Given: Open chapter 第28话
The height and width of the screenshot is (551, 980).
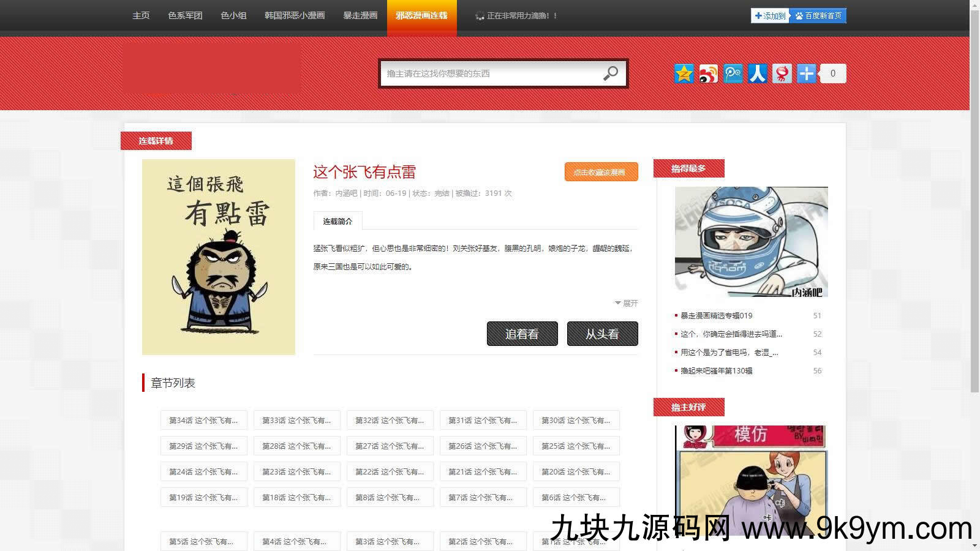Looking at the screenshot, I should coord(297,446).
